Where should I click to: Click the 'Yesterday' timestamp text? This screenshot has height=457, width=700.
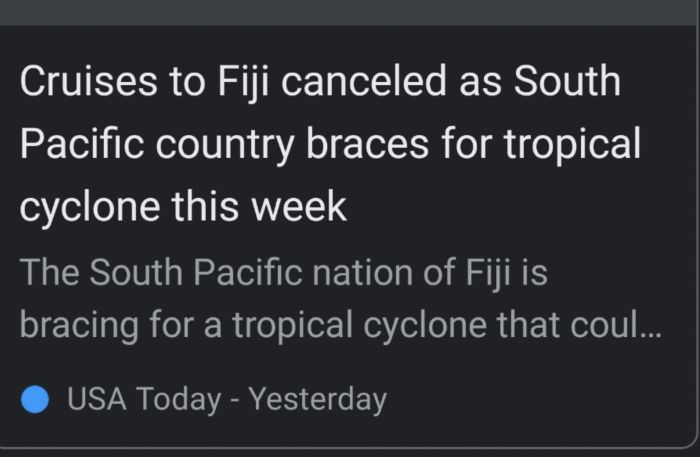(x=318, y=400)
